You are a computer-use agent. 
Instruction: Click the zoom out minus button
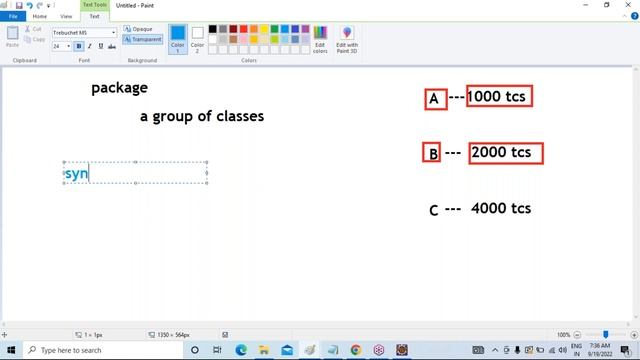(577, 335)
